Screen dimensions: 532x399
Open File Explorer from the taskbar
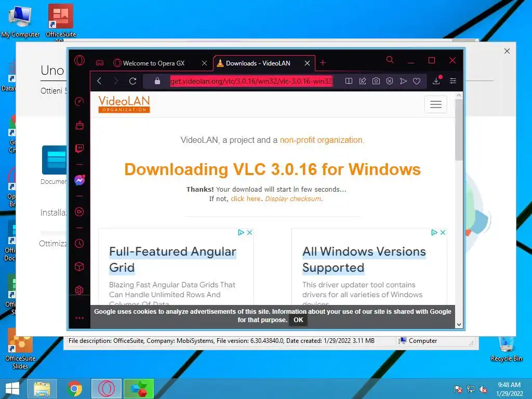[42, 389]
